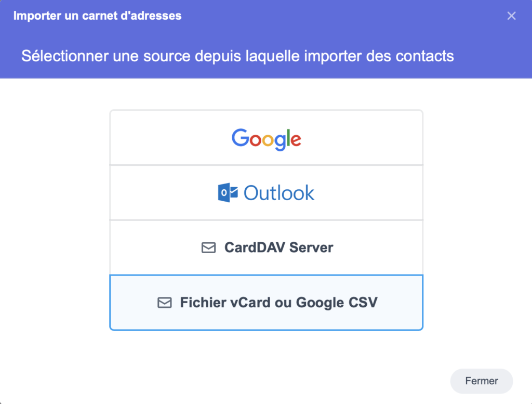Select the Google import source row

click(x=364, y=138)
